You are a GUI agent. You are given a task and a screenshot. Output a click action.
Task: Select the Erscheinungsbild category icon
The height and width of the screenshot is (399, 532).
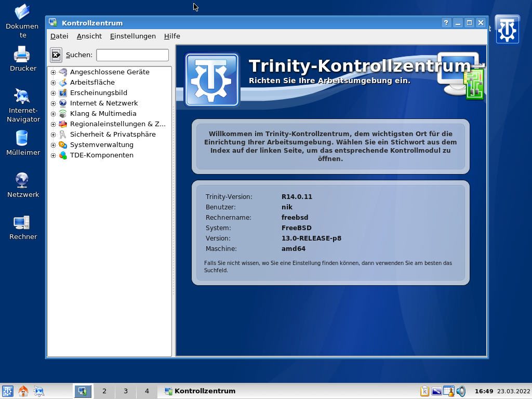pos(63,93)
